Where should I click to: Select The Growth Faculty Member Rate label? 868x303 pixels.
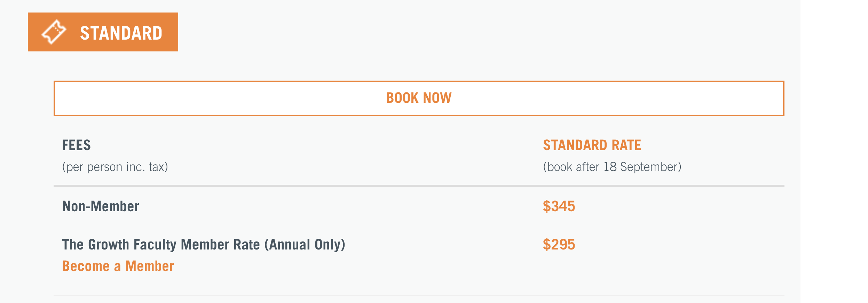pyautogui.click(x=204, y=245)
